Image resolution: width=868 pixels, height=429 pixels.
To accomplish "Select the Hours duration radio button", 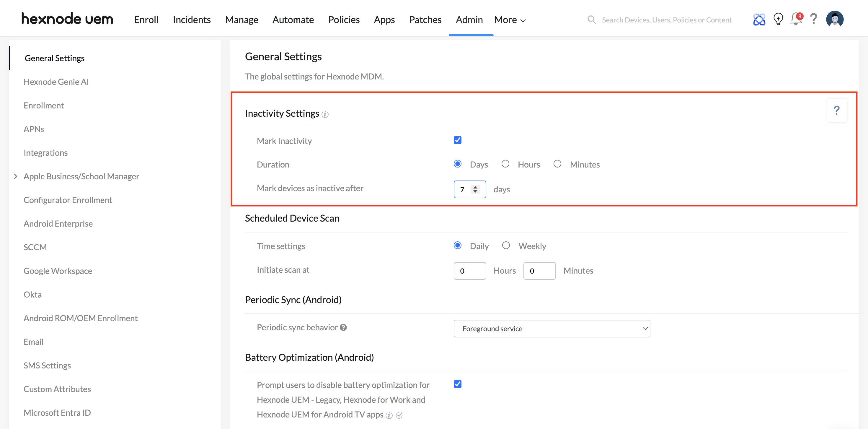I will (505, 164).
